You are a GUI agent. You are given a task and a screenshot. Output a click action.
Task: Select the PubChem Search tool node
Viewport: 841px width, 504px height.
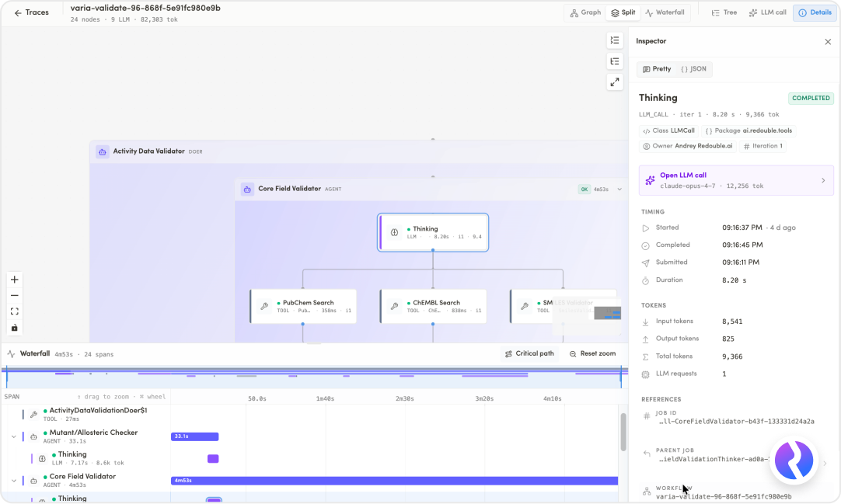tap(303, 307)
